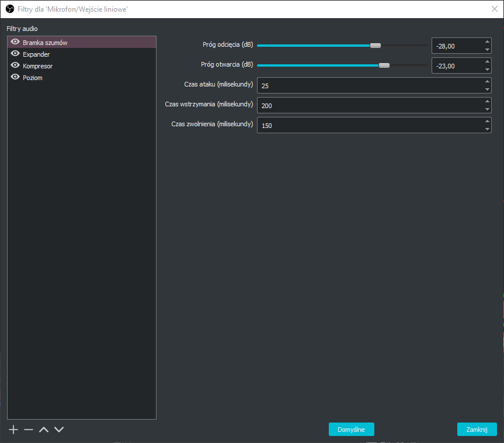Toggle the Poziom filter eye icon
Screen dimensions: 504x443
click(15, 77)
